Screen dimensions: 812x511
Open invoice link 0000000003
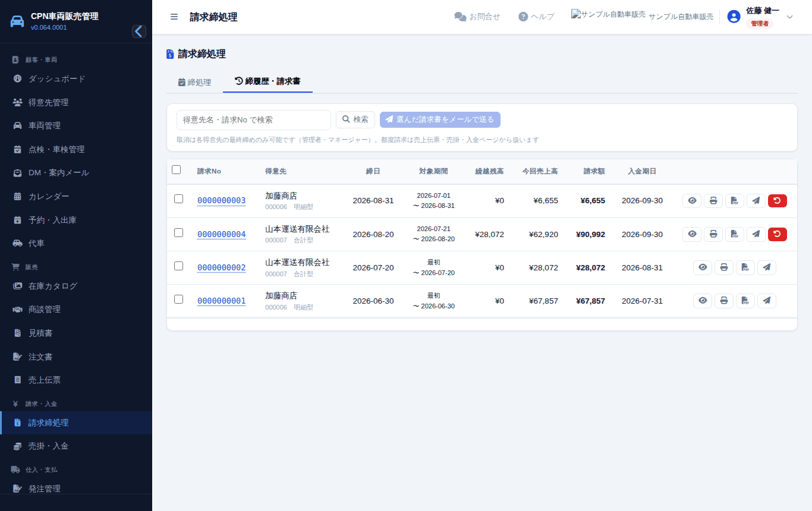point(221,201)
